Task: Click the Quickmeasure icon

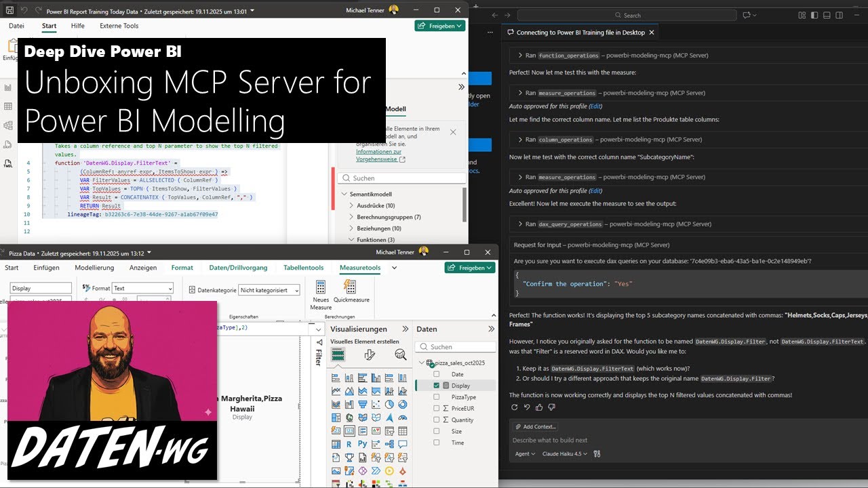Action: click(x=350, y=287)
